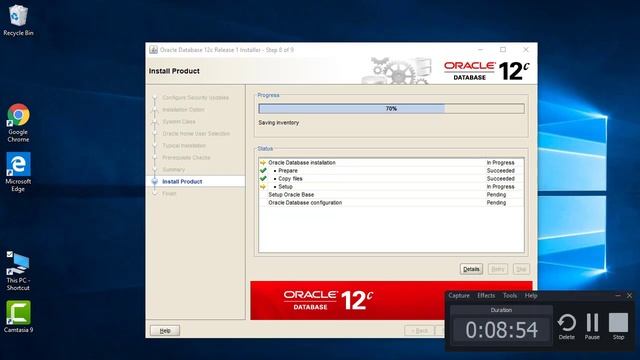Select the Prerequisite Checks step
640x360 pixels.
[x=186, y=158]
